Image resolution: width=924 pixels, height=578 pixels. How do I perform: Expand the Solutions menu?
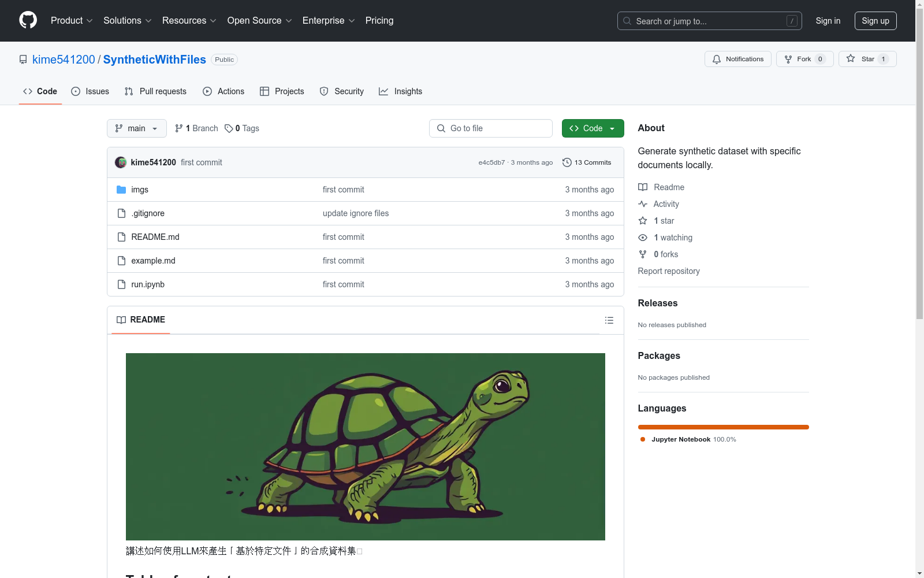tap(128, 20)
